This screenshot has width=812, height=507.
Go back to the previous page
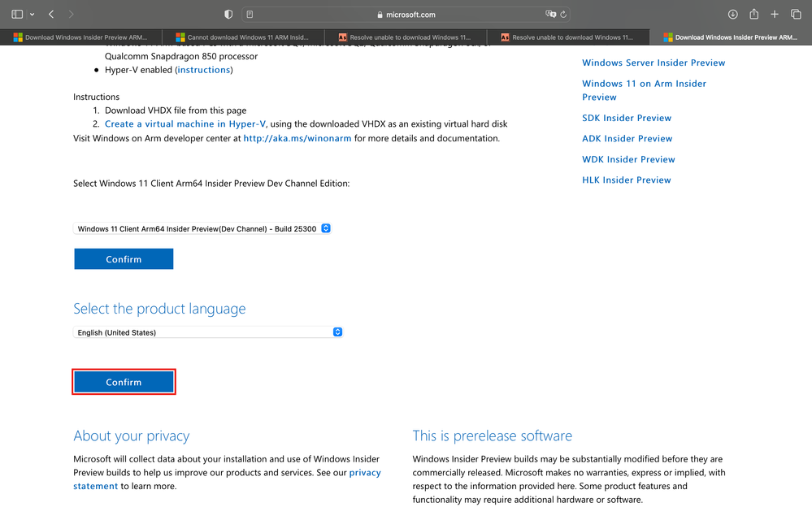[x=51, y=15]
